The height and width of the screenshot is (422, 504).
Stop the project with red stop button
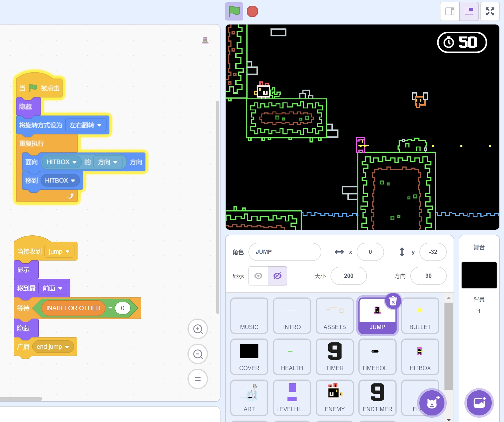click(252, 11)
